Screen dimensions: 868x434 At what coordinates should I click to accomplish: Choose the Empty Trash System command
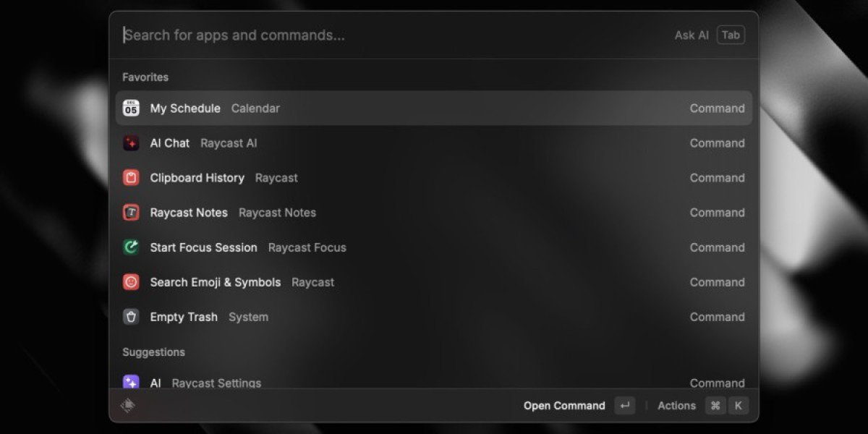tap(434, 317)
